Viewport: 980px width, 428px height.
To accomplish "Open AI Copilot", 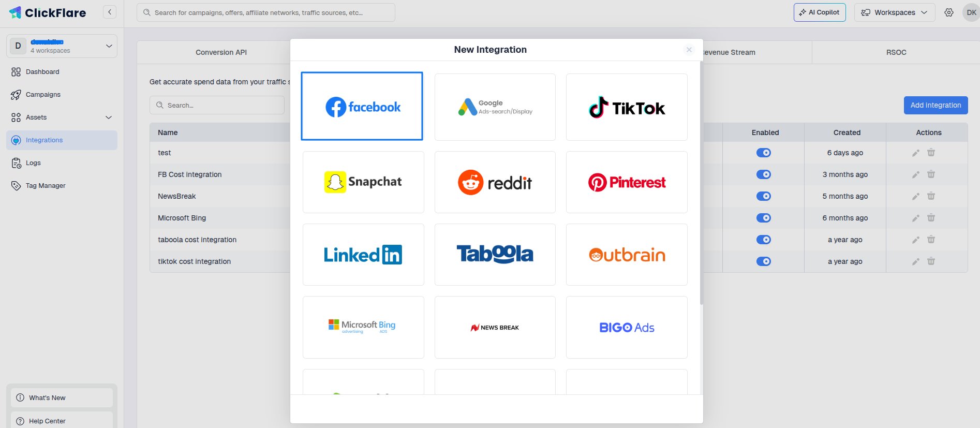I will point(820,12).
